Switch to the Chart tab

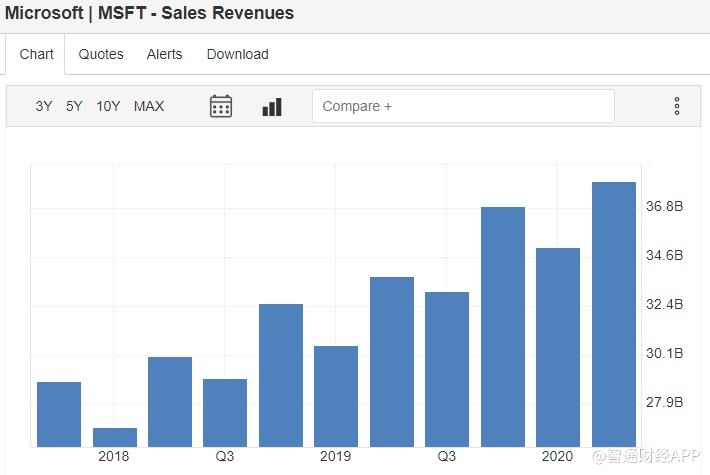coord(37,54)
